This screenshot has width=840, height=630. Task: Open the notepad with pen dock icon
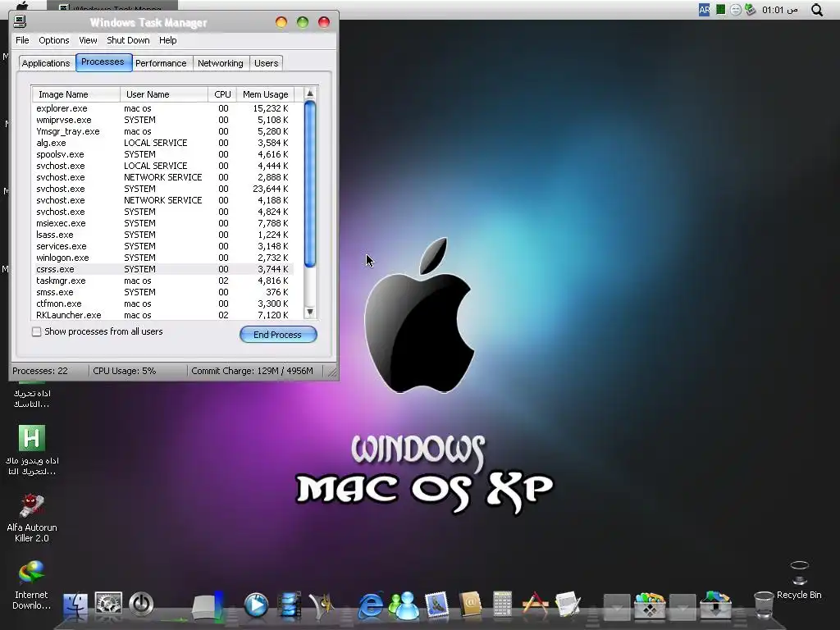click(x=568, y=605)
